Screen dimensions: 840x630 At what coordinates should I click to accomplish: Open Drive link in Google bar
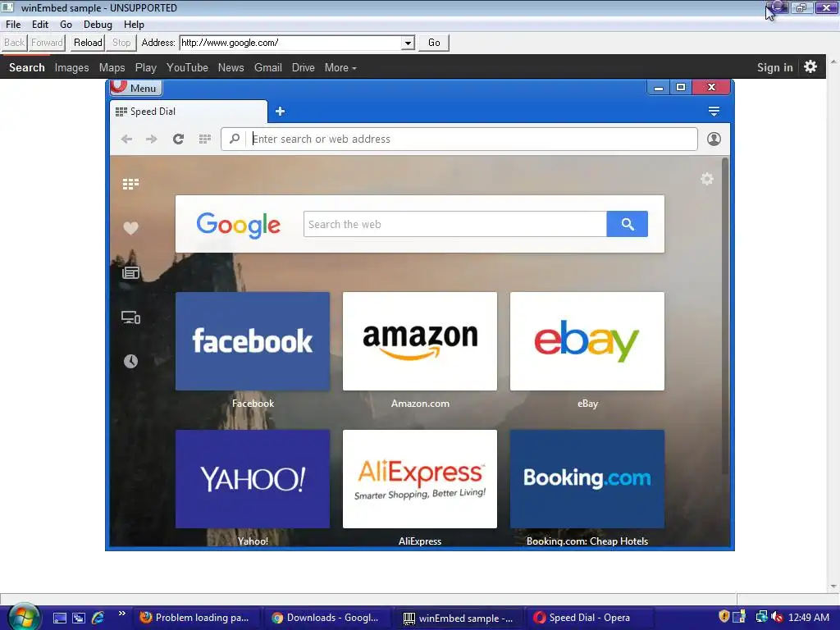click(x=304, y=67)
